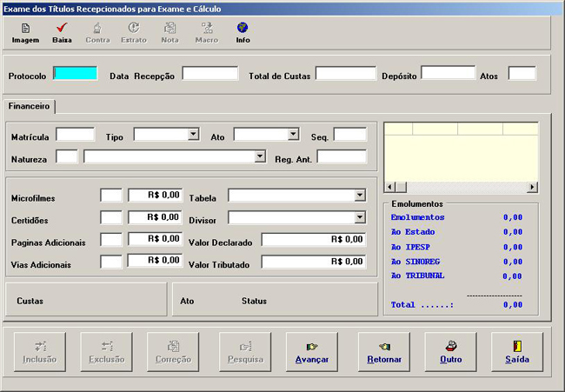Screen dimensions: 565x392
Task: Click the Seq. input field
Action: (350, 135)
